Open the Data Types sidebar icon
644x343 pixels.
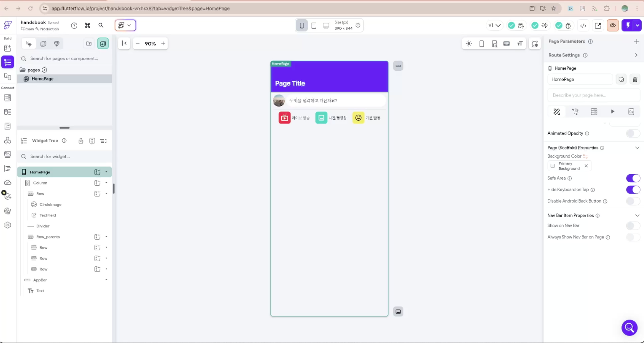tap(7, 112)
